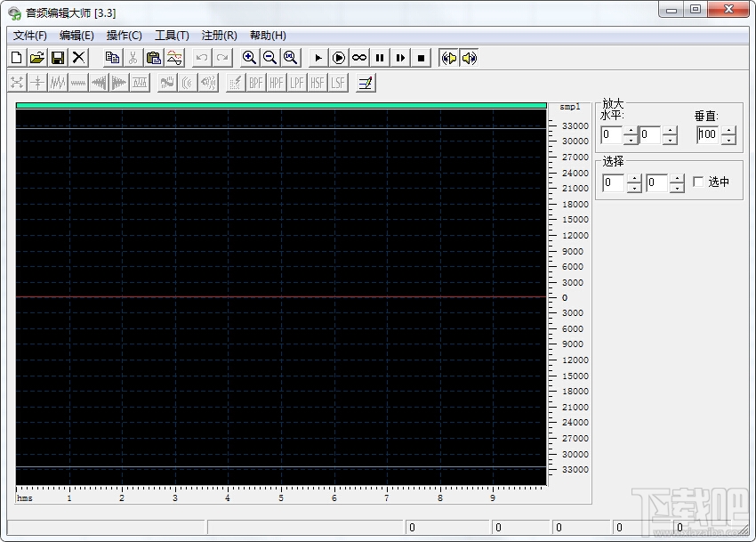Enable the 选中 checkbox
The image size is (756, 542).
pos(698,182)
